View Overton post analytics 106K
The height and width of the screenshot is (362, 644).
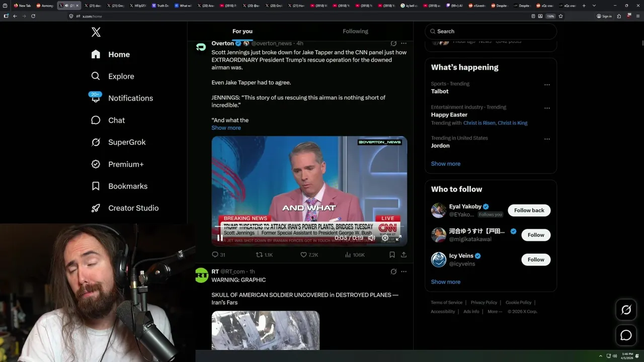click(355, 255)
